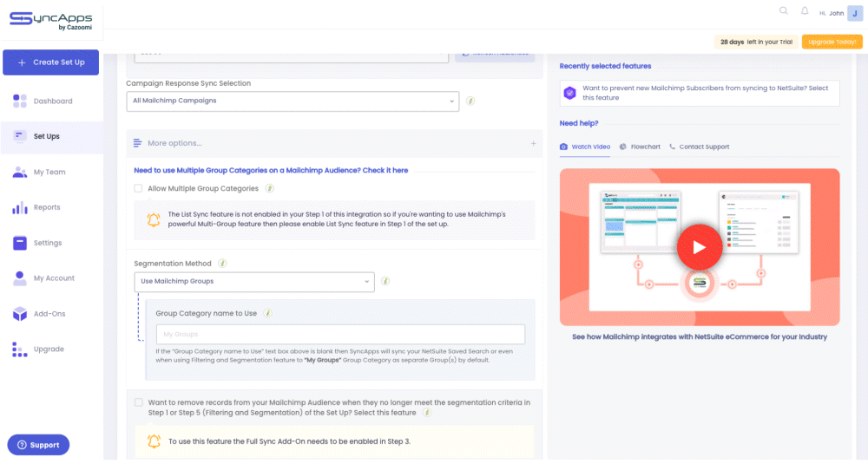This screenshot has height=470, width=868.
Task: Open the Use Mailchimp Groups dropdown
Action: (x=254, y=282)
